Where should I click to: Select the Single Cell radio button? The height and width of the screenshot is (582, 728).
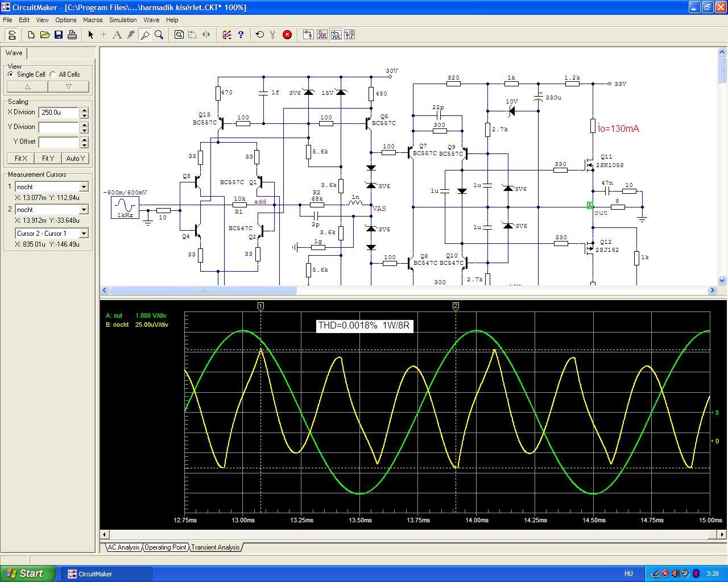[11, 74]
